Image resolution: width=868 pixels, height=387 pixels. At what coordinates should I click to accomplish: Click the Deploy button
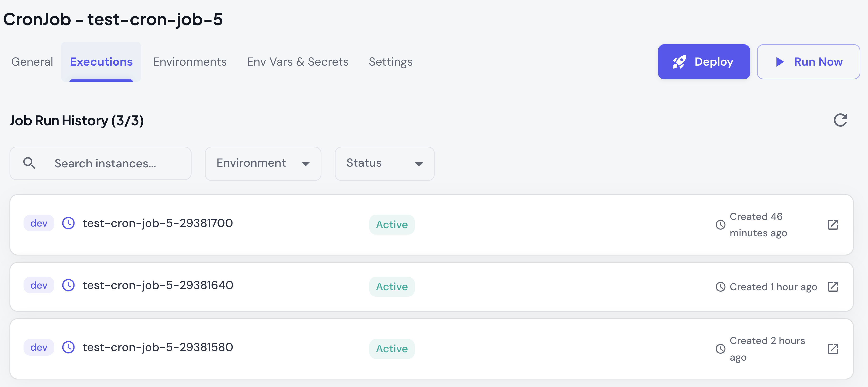pyautogui.click(x=704, y=62)
